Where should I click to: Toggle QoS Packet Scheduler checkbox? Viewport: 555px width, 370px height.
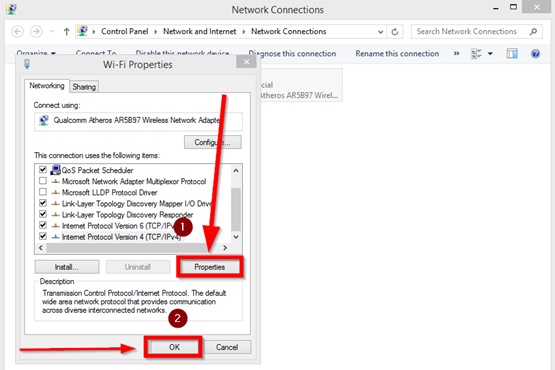point(43,170)
